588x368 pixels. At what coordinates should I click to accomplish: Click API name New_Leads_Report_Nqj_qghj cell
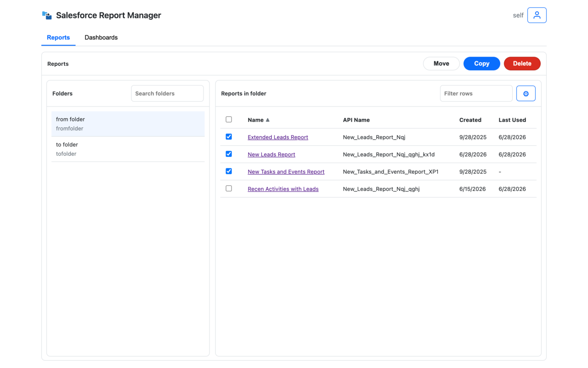point(381,189)
